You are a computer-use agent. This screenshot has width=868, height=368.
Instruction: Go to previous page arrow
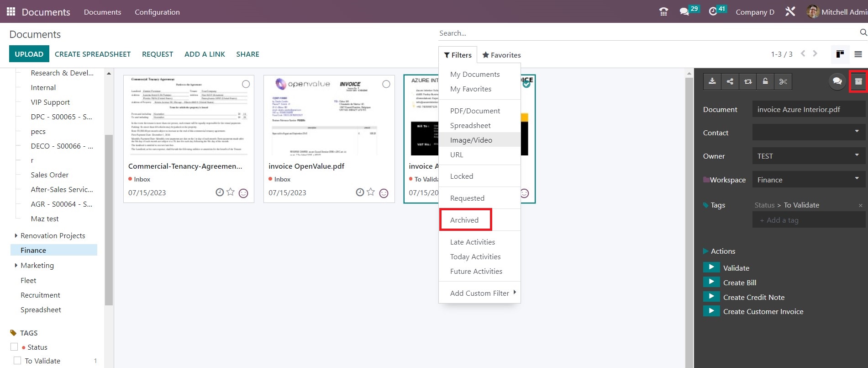tap(803, 54)
